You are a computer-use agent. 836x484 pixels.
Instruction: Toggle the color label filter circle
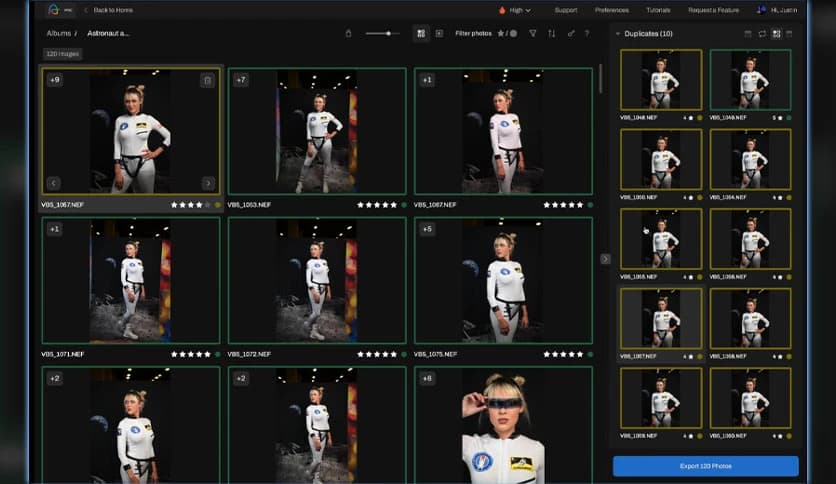(513, 33)
